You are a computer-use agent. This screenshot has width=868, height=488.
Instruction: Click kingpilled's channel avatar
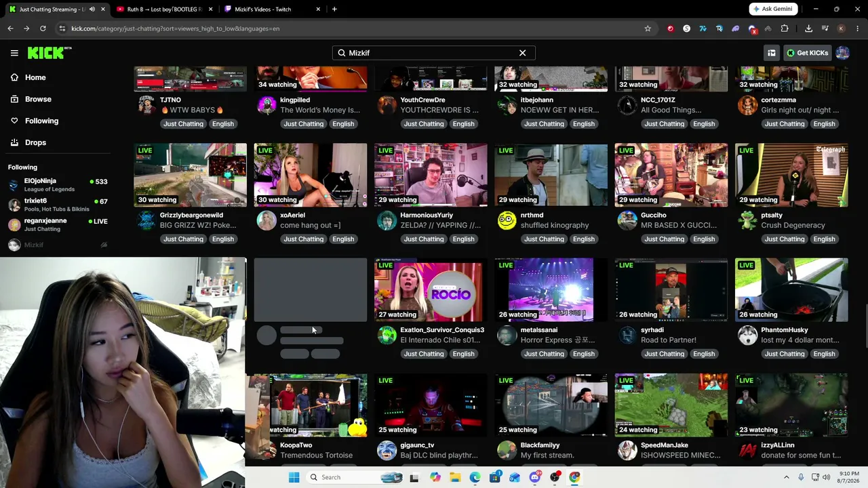click(267, 105)
